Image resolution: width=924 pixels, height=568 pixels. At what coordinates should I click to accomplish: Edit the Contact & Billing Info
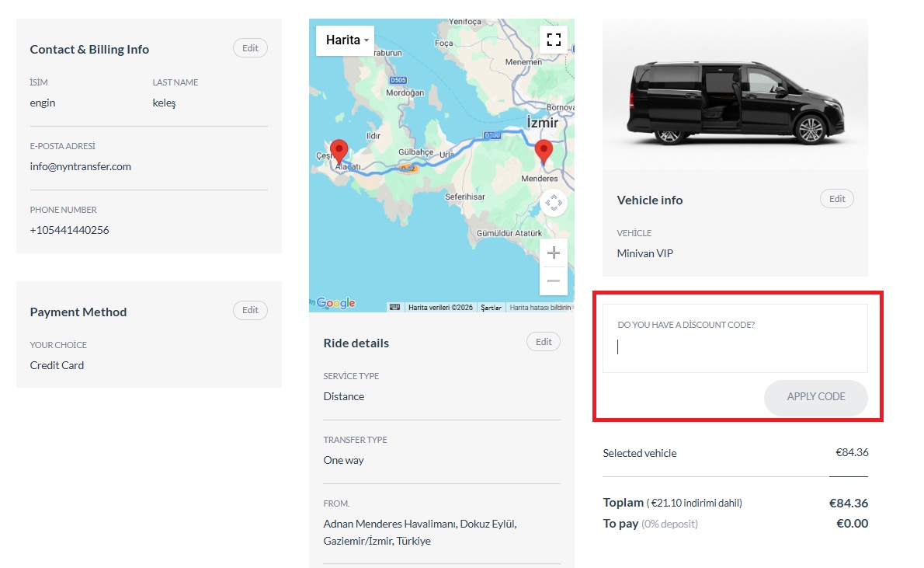point(250,48)
